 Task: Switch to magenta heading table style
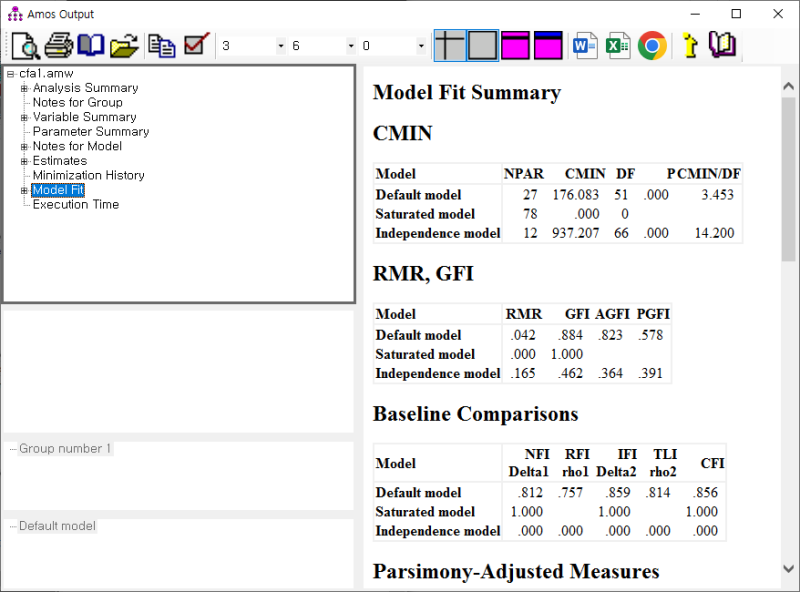point(514,45)
